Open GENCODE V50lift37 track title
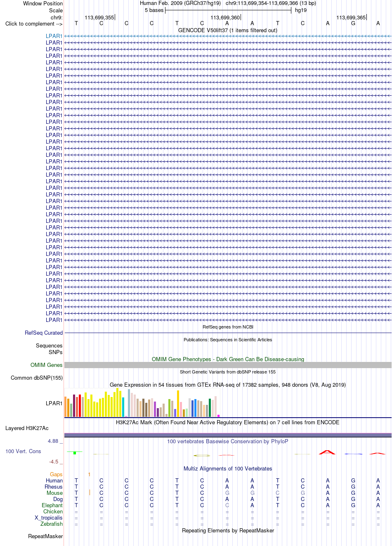The width and height of the screenshot is (392, 546). (228, 30)
